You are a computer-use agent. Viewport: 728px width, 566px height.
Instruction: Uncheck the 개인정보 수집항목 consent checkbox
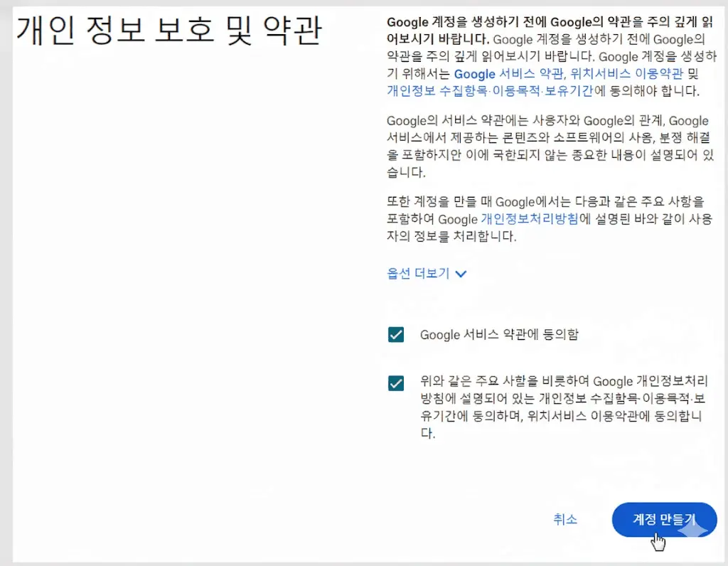pyautogui.click(x=395, y=383)
